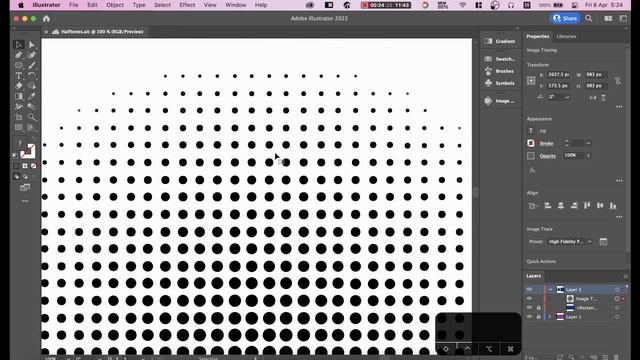The image size is (640, 360).
Task: Click the Create New Layer icon
Action: pos(605,357)
